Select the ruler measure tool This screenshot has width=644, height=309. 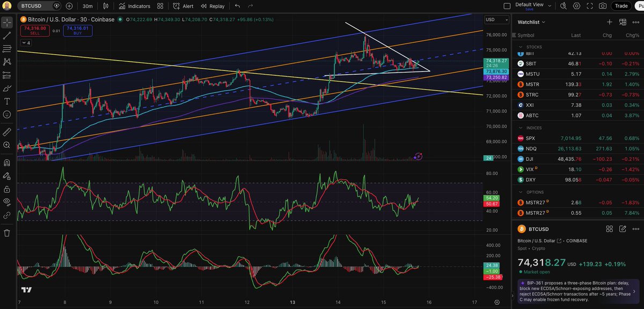tap(7, 131)
